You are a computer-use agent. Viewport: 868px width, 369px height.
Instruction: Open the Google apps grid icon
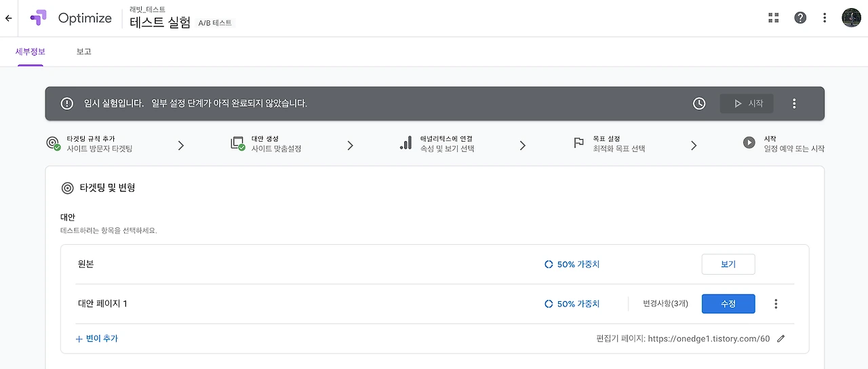click(x=773, y=18)
